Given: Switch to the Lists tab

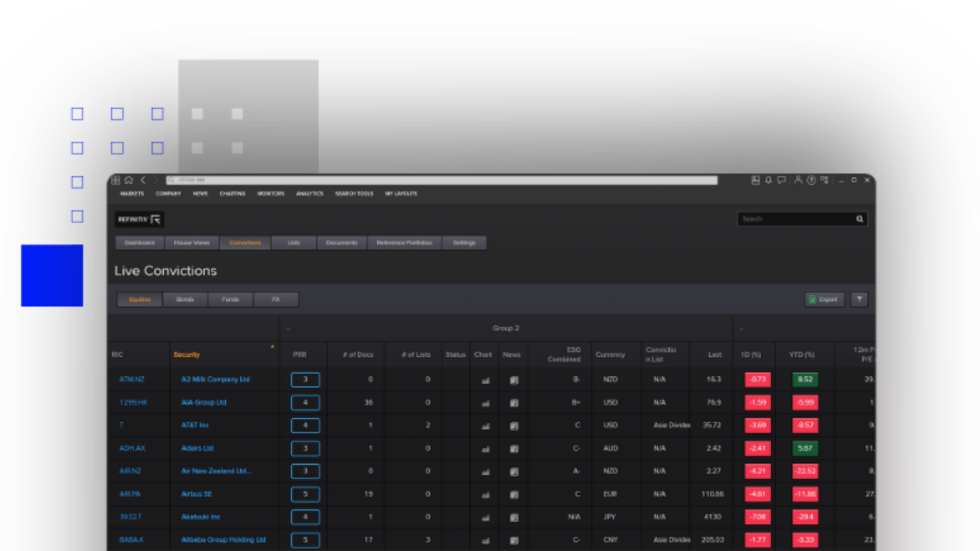Looking at the screenshot, I should 294,243.
